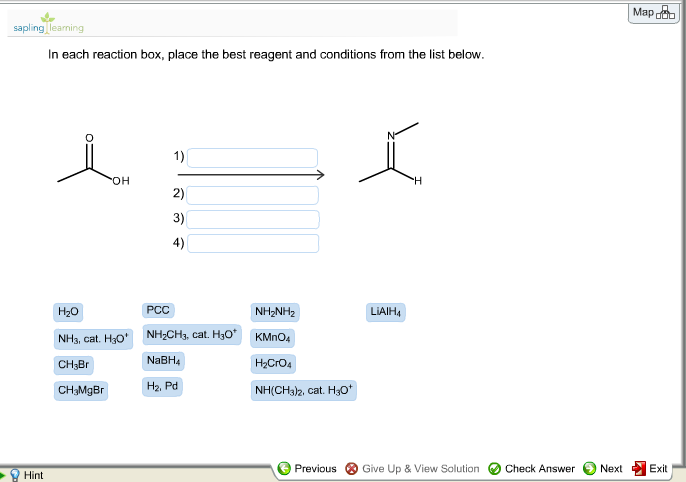Click the Map hierarchy icon
This screenshot has height=482, width=686.
point(665,13)
